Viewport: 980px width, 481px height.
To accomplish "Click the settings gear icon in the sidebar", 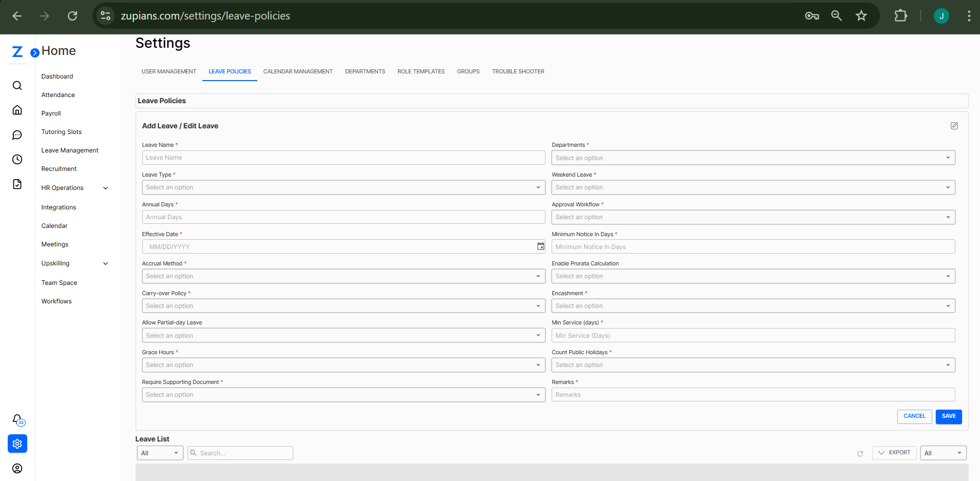I will click(x=17, y=444).
